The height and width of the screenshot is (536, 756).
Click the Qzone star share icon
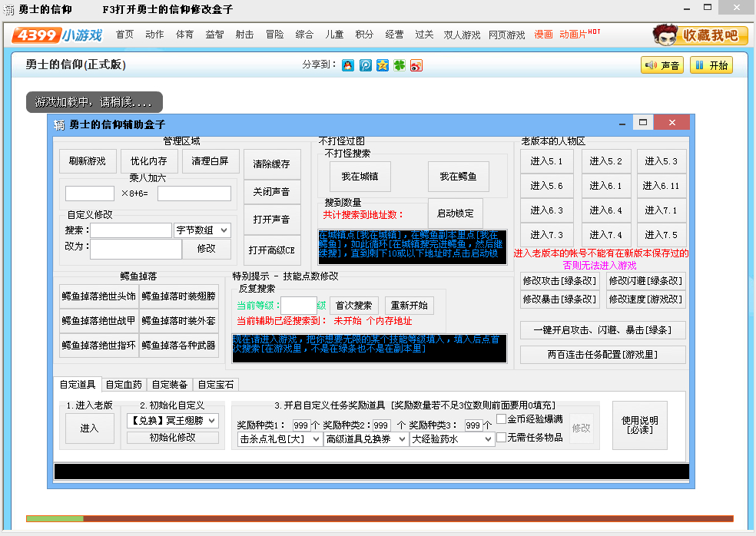383,65
